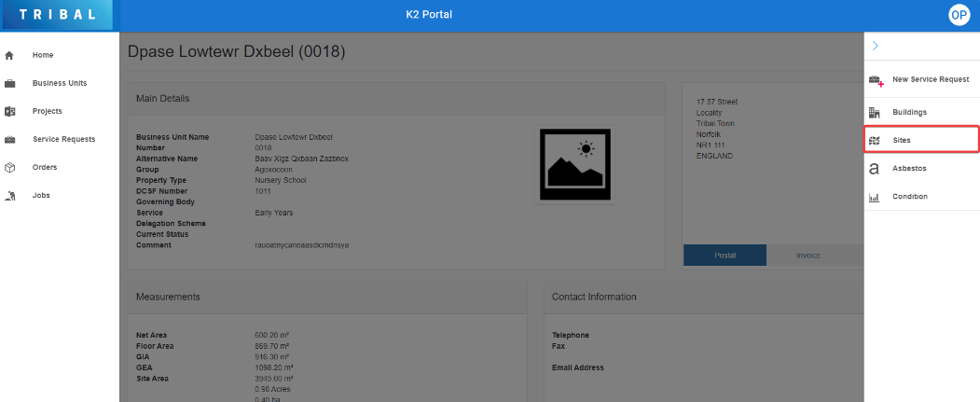Click the Condition chart icon
The image size is (980, 402).
875,197
